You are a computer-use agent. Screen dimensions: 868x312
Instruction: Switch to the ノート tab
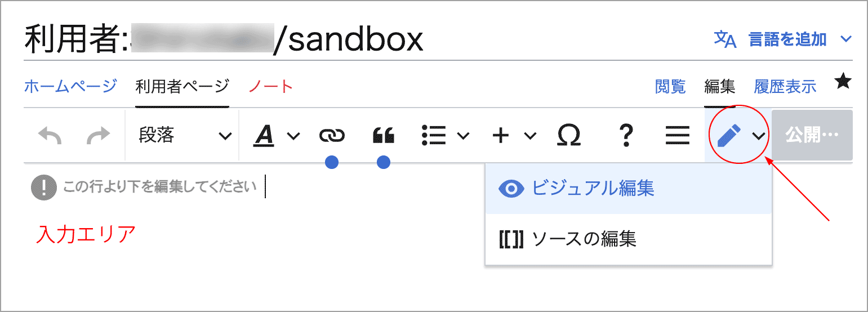[271, 87]
